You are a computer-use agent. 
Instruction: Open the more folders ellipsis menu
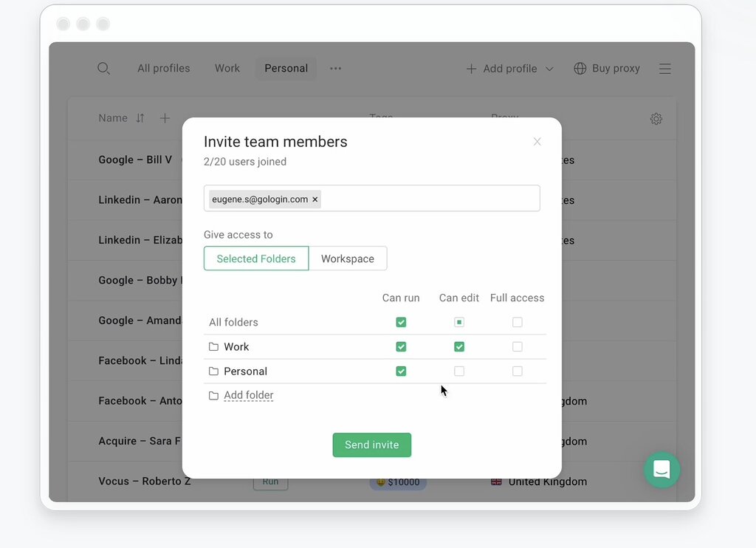pos(336,69)
